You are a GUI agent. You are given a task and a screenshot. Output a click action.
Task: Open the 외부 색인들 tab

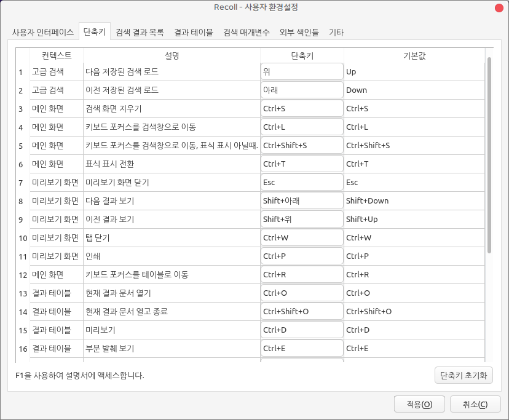click(299, 32)
